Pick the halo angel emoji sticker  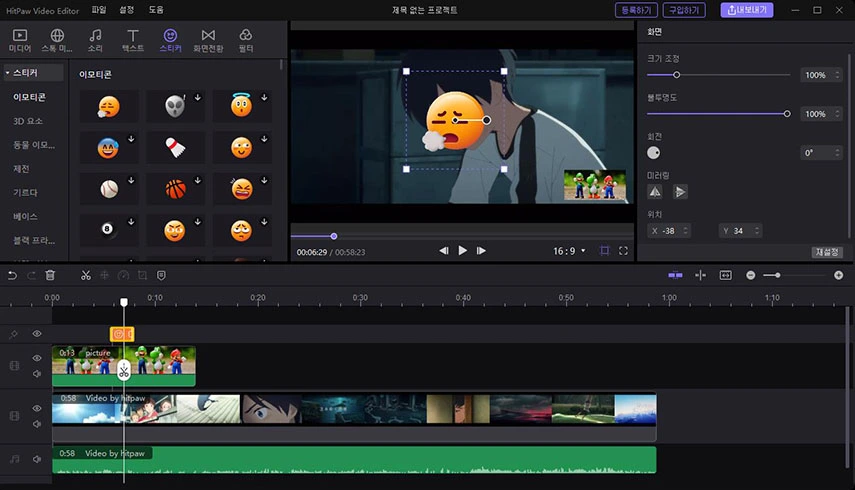coord(241,106)
